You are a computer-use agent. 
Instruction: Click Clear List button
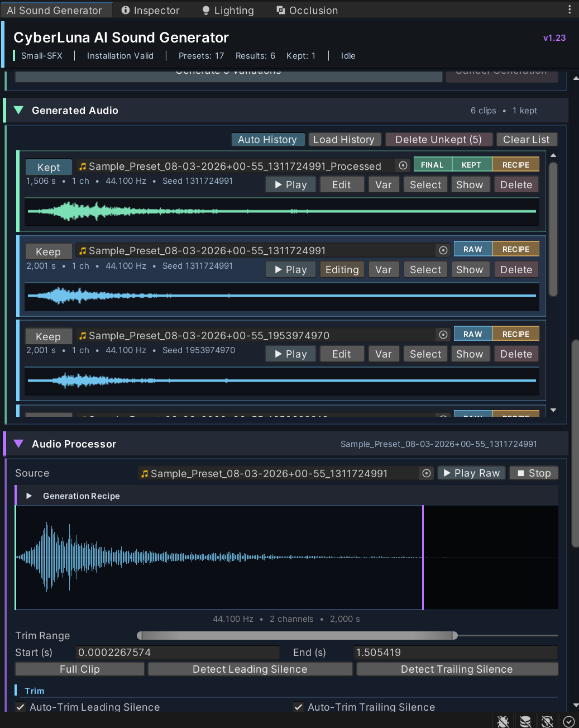(527, 139)
